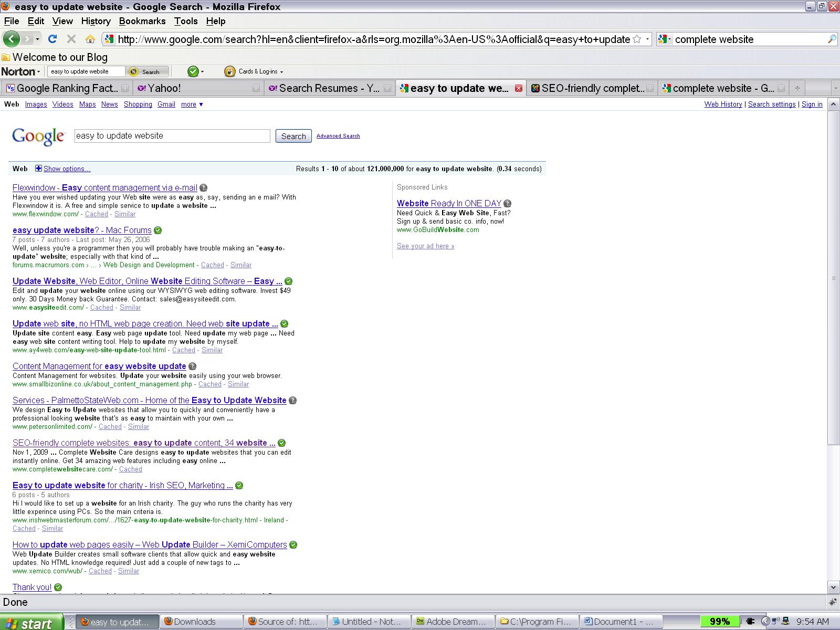840x630 pixels.
Task: Click the green Back navigation arrow
Action: click(x=12, y=39)
